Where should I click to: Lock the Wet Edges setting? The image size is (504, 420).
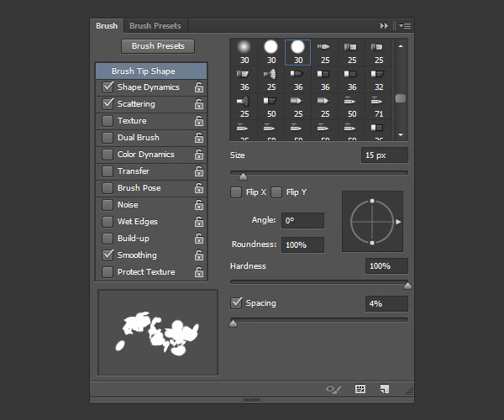point(199,222)
